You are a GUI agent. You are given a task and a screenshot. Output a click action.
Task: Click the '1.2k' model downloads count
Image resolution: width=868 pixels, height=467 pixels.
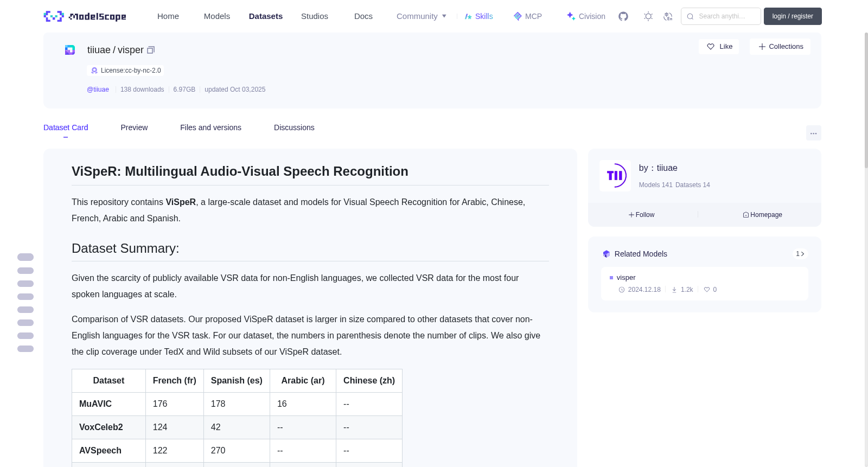tap(687, 290)
